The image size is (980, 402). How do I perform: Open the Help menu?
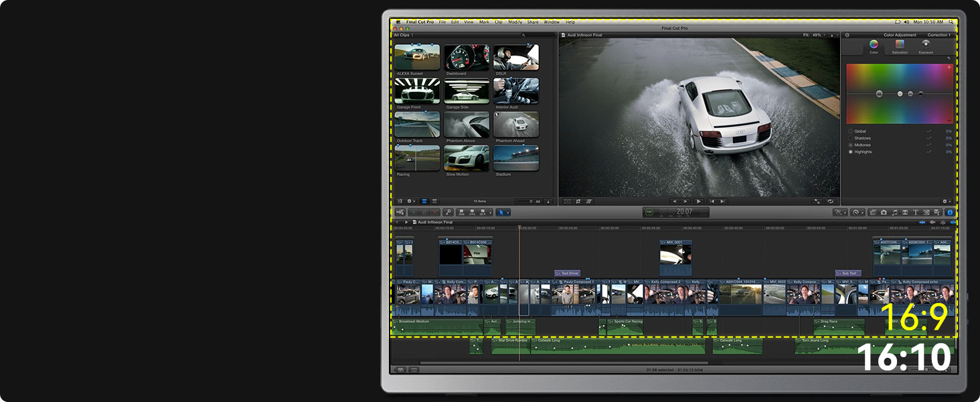(570, 22)
